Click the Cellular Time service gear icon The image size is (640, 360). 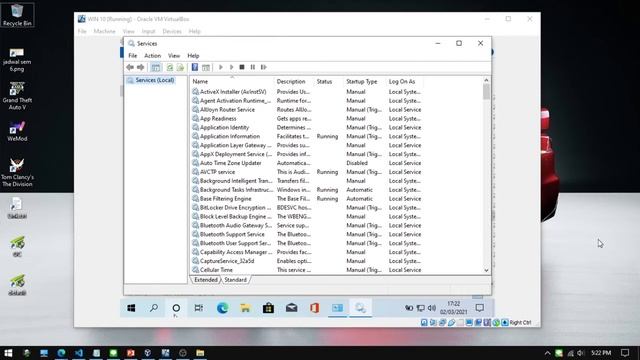coord(195,270)
